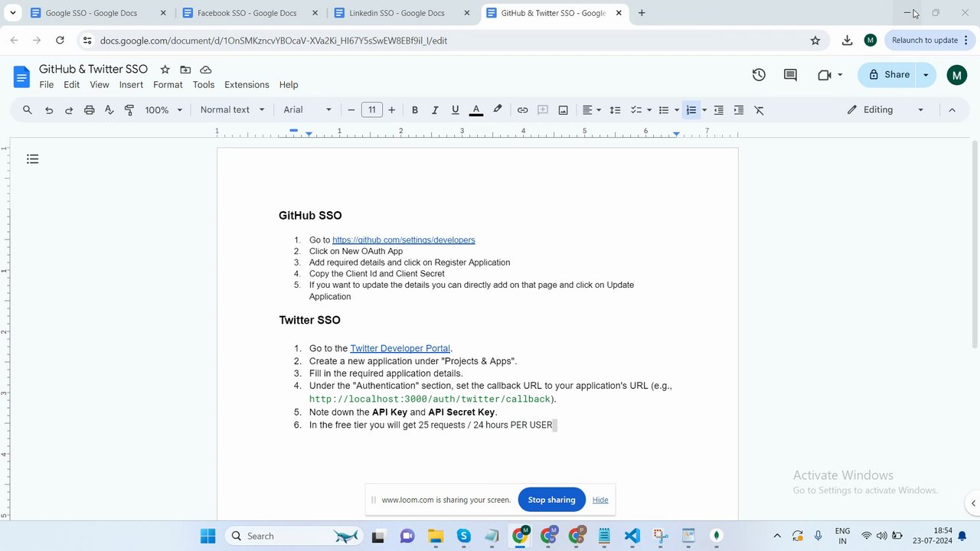Toggle italic formatting

tap(435, 110)
